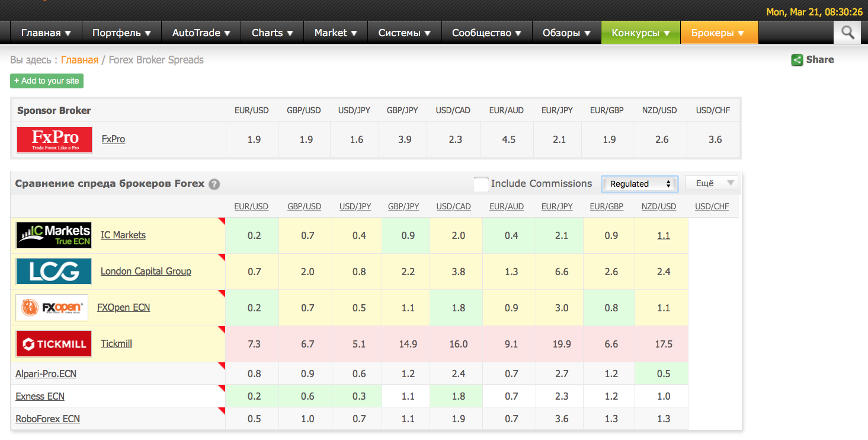This screenshot has height=440, width=868.
Task: Open the RoboForex ECN link
Action: coord(47,419)
